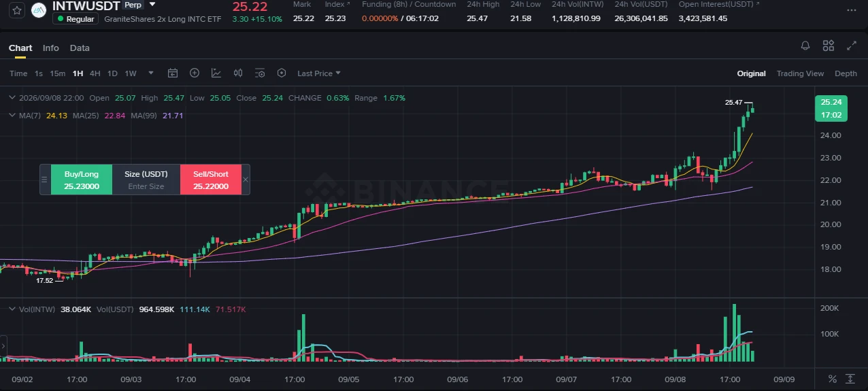Click the MA(25) indicator label
Screen dimensions: 868x391
tap(86, 116)
